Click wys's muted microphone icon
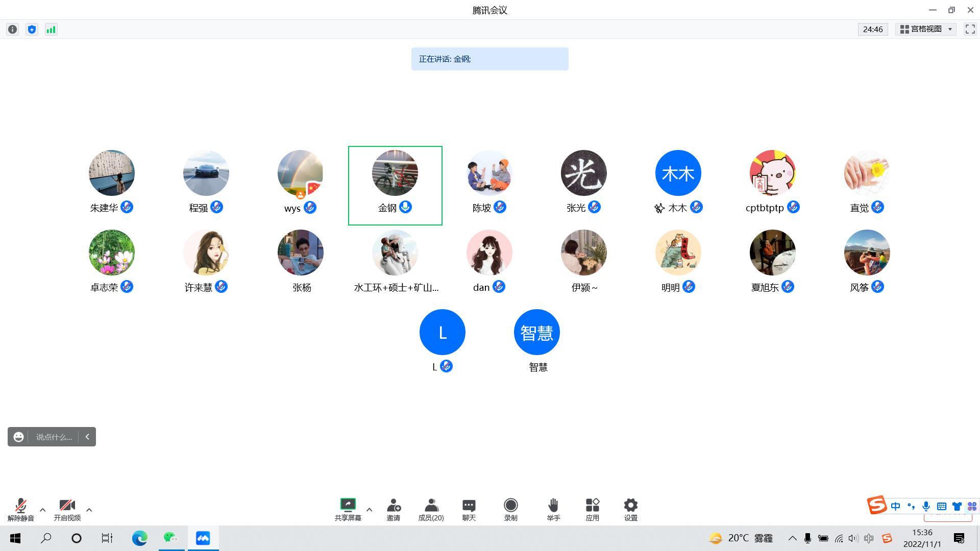The height and width of the screenshot is (551, 980). (x=310, y=207)
